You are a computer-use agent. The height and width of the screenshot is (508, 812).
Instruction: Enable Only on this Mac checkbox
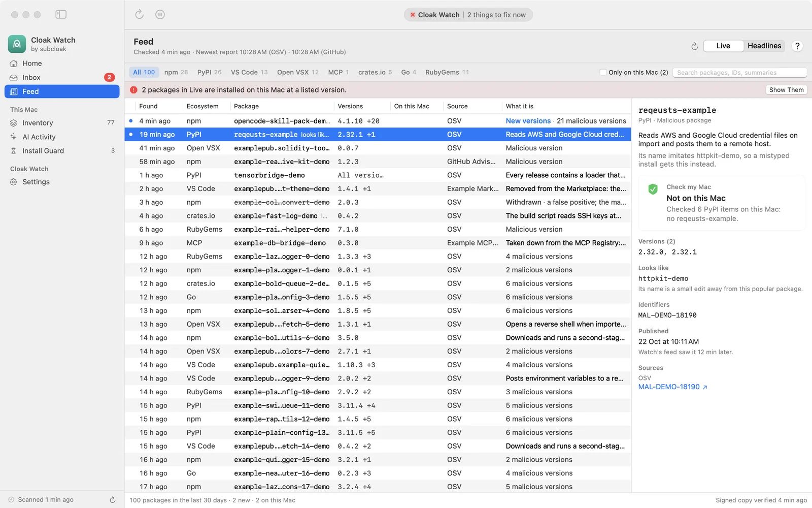[603, 73]
